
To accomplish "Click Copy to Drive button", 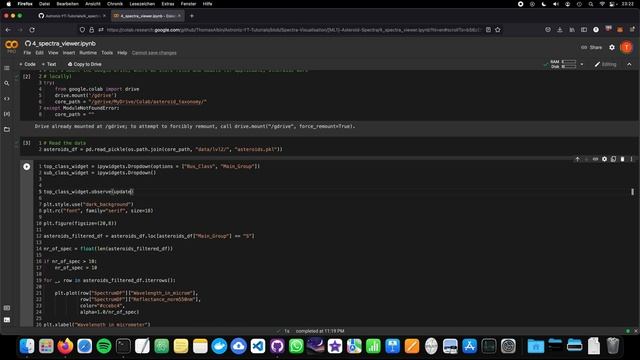I will pyautogui.click(x=84, y=64).
